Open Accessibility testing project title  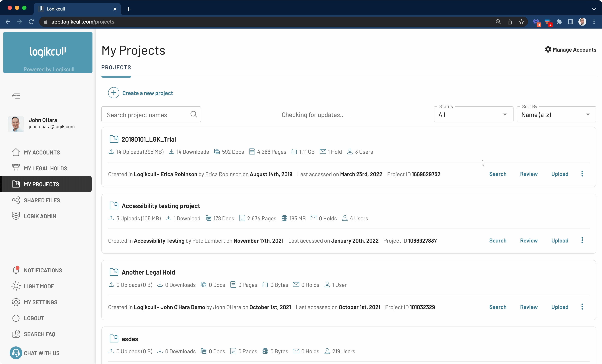161,206
